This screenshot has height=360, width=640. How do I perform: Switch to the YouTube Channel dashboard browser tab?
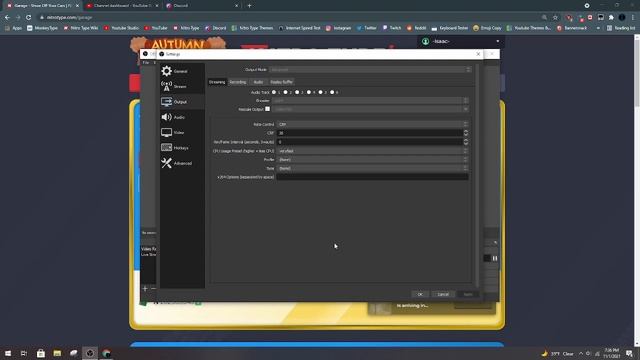(x=122, y=6)
